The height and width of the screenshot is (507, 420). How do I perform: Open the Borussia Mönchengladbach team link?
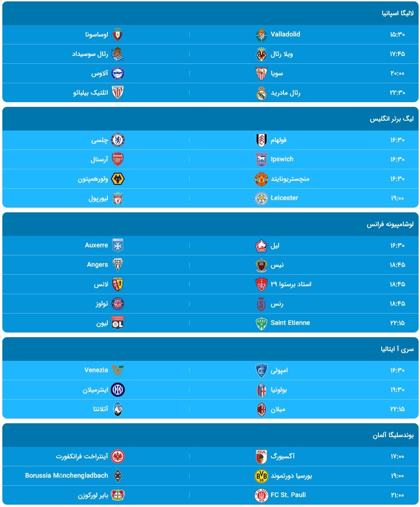click(x=67, y=475)
